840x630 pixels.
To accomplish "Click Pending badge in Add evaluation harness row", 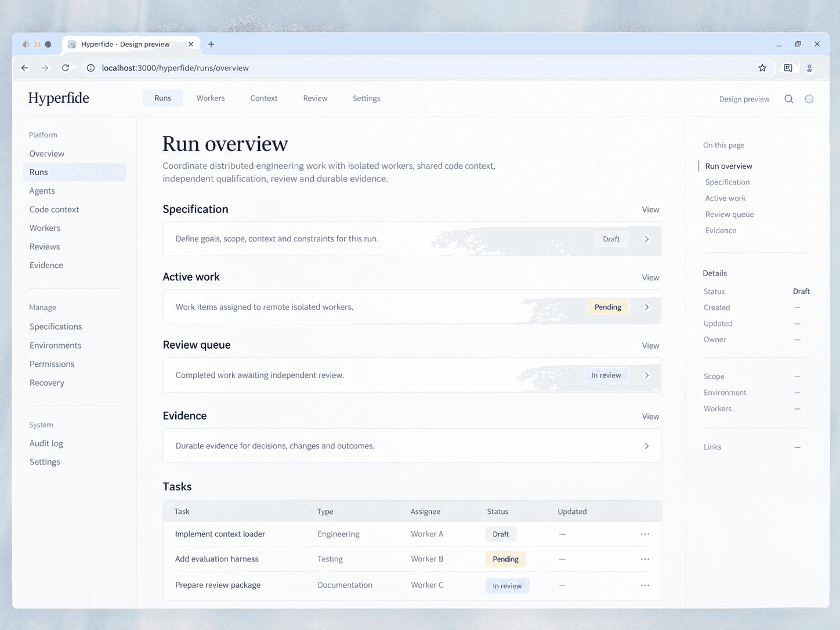I will coord(506,559).
